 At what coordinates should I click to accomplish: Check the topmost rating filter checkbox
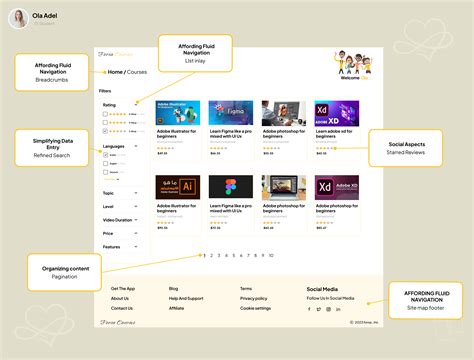click(105, 114)
